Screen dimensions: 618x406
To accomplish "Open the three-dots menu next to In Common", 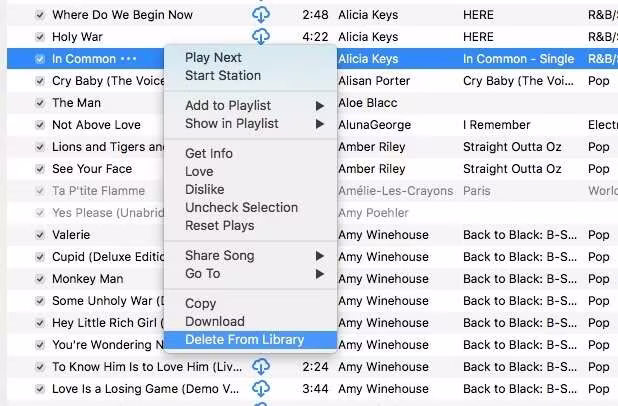I will pyautogui.click(x=128, y=59).
